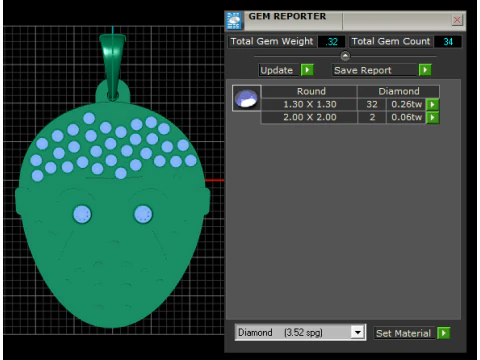Click green arrow next to Save Report
This screenshot has height=360, width=480.
(x=425, y=70)
